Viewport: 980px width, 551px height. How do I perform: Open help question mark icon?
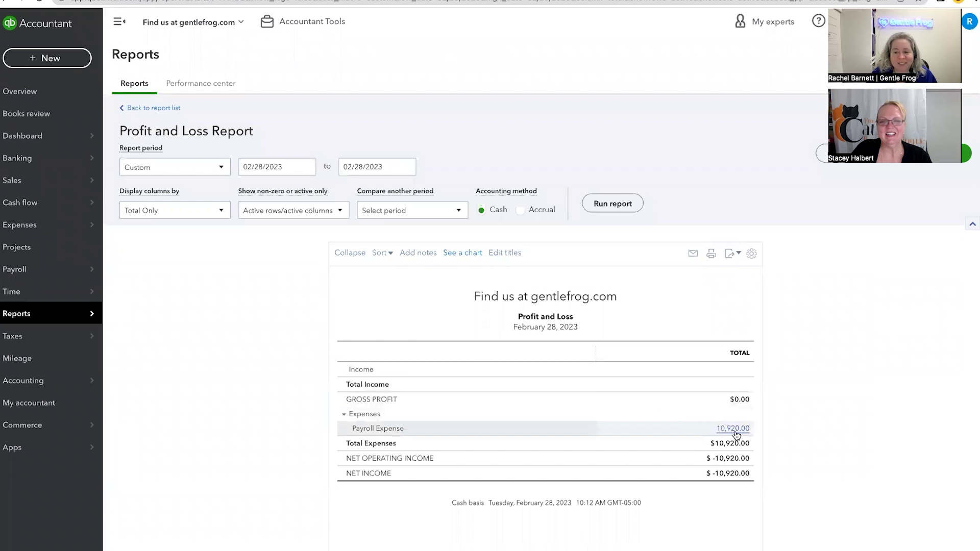tap(818, 21)
